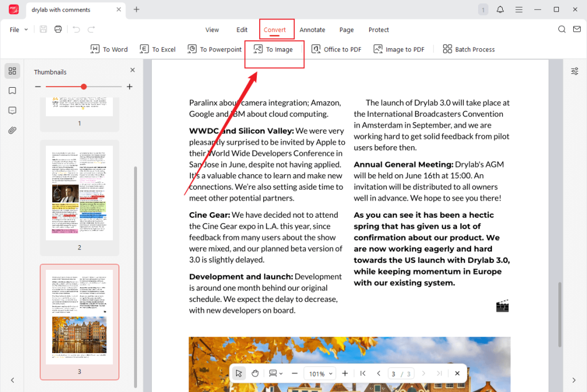The height and width of the screenshot is (392, 587).
Task: Open the Attachments panel
Action: 12,130
